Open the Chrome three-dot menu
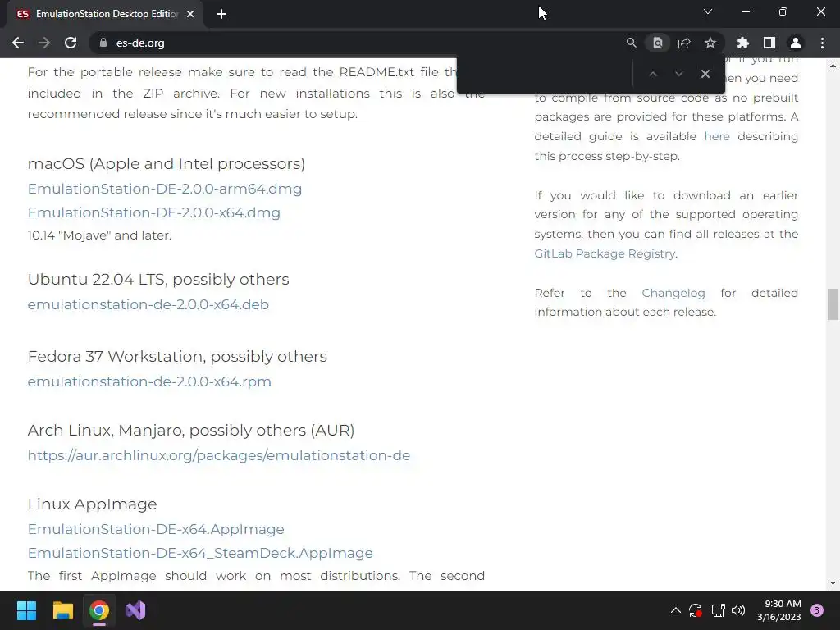The height and width of the screenshot is (630, 840). pos(822,43)
